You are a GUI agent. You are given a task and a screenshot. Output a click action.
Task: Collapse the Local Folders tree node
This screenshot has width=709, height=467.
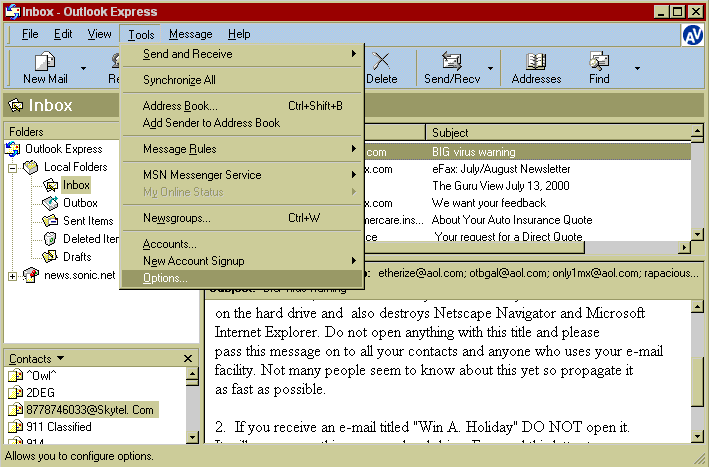coord(13,168)
